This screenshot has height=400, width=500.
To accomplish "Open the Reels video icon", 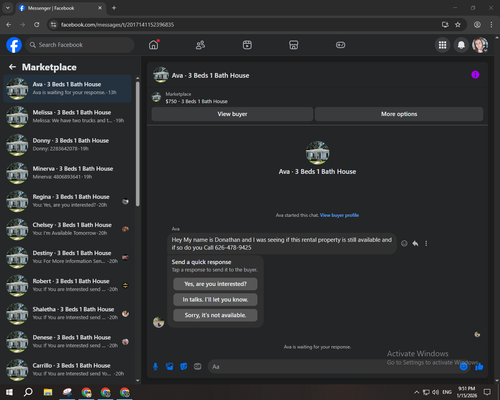I will tap(247, 45).
